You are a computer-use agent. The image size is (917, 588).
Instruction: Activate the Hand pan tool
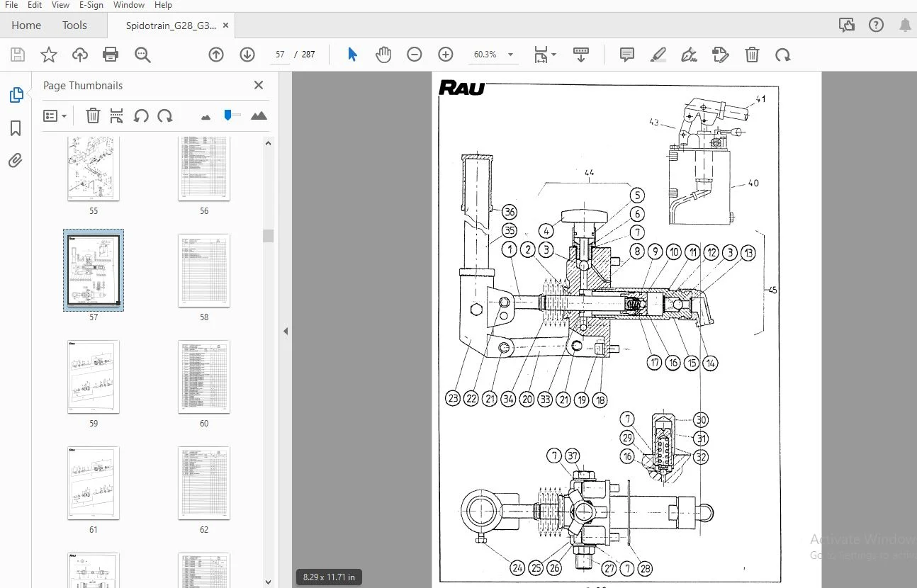[383, 55]
